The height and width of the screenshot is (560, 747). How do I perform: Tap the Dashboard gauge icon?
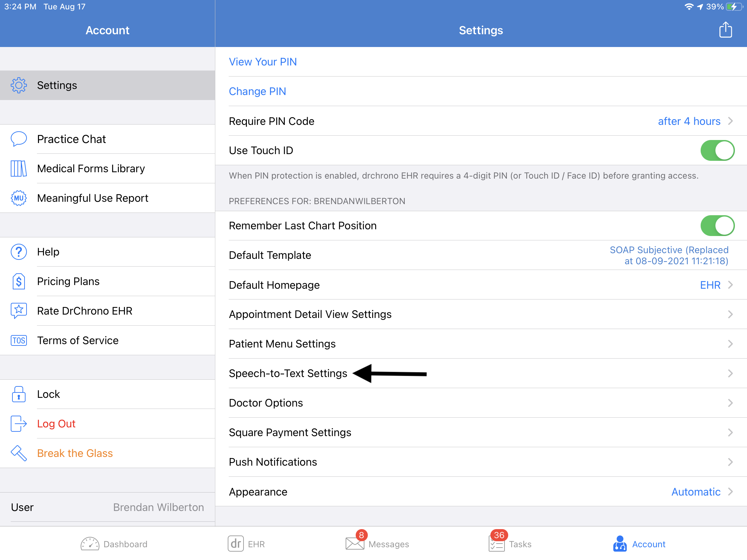90,544
